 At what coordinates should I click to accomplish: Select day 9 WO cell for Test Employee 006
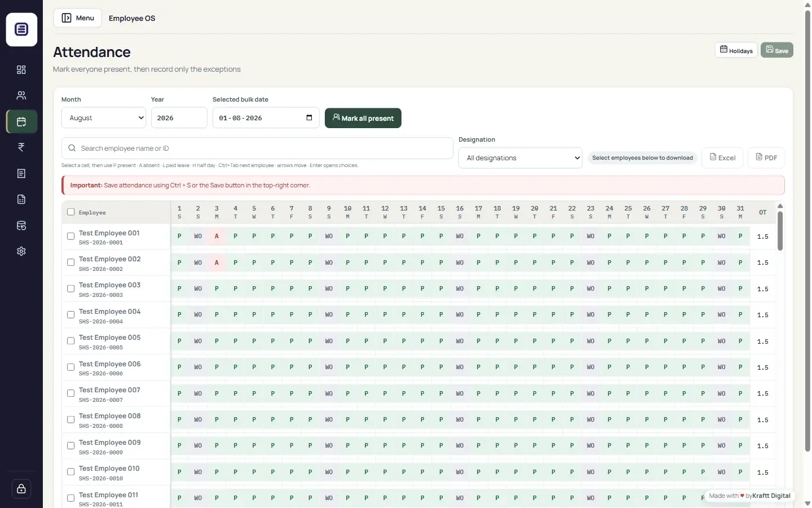tap(329, 367)
